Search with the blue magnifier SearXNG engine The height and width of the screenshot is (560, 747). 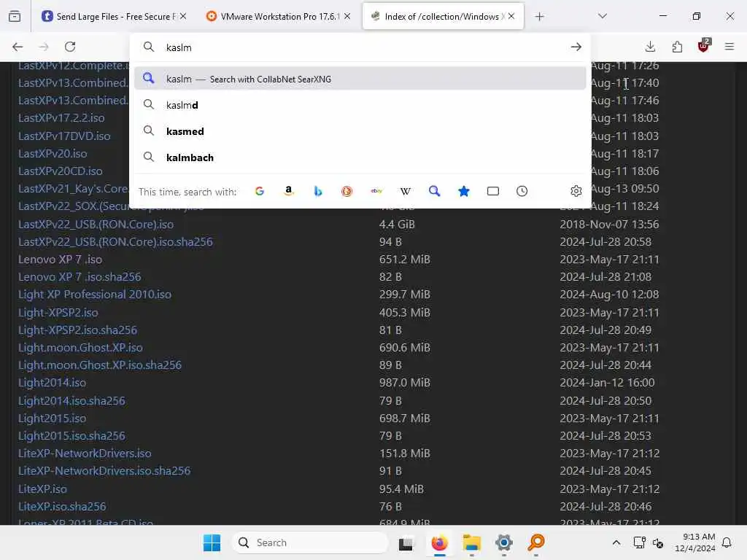tap(435, 192)
